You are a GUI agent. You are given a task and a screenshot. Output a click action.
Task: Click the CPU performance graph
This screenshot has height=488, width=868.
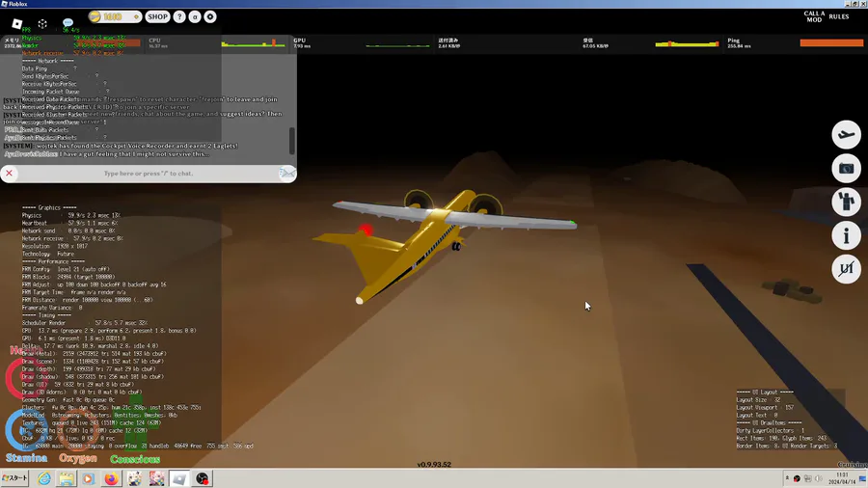pyautogui.click(x=253, y=42)
